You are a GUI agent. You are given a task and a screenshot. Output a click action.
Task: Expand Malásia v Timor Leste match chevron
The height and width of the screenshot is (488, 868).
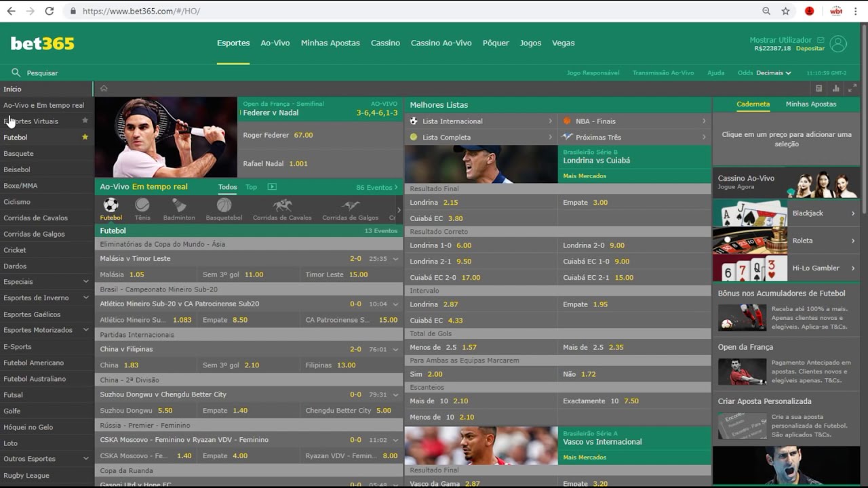[x=396, y=259]
